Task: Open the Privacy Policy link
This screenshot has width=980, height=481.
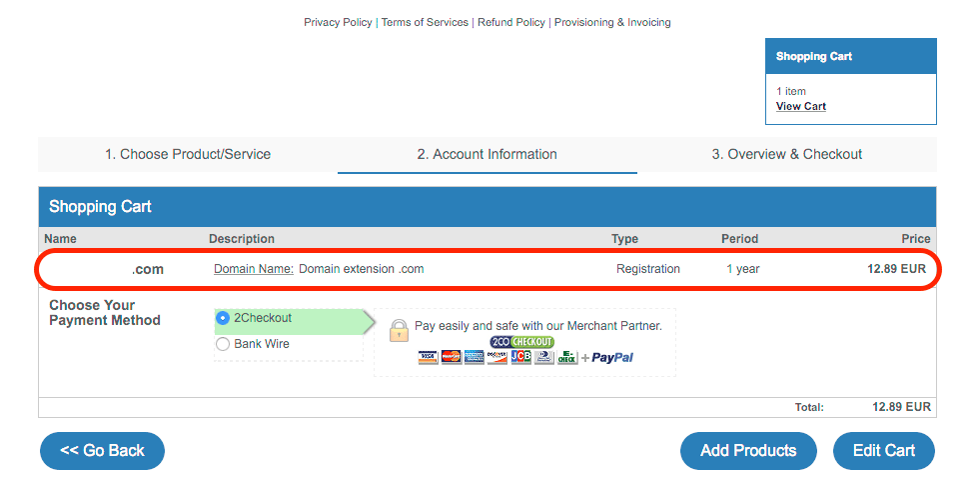Action: [338, 22]
